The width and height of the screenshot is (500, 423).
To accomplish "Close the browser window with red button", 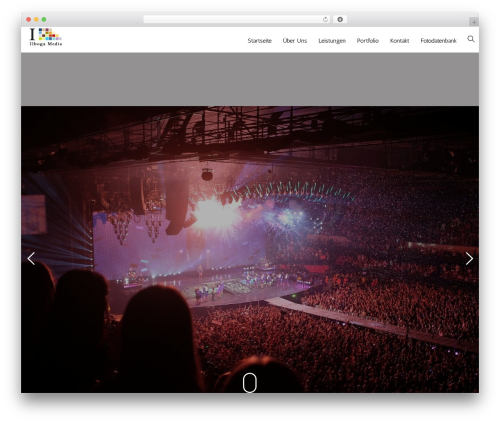I will [x=29, y=19].
